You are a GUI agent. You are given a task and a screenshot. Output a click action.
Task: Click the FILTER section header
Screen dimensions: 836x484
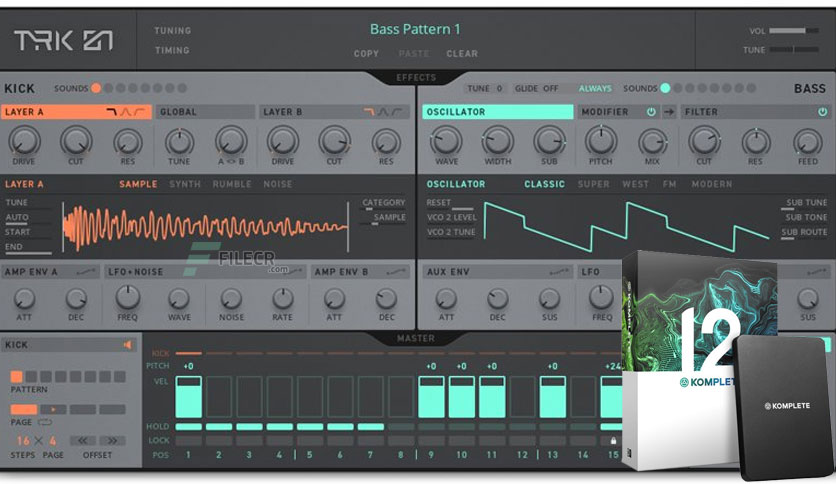coord(757,112)
